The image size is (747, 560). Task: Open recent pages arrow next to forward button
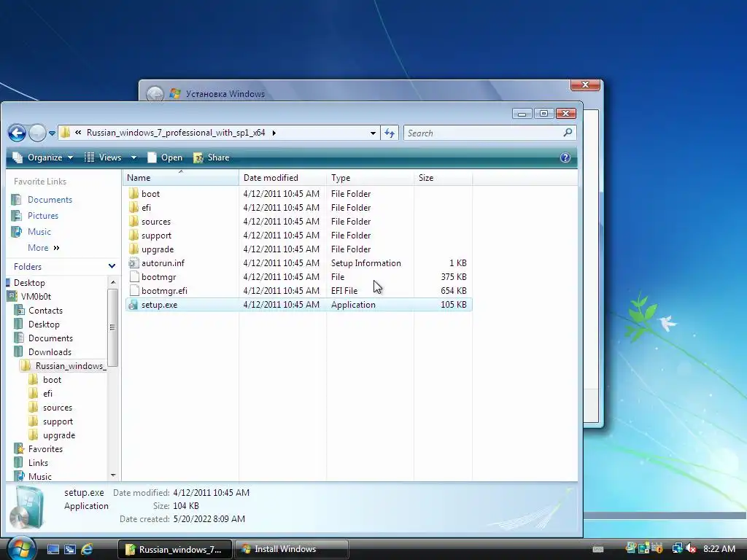click(53, 133)
